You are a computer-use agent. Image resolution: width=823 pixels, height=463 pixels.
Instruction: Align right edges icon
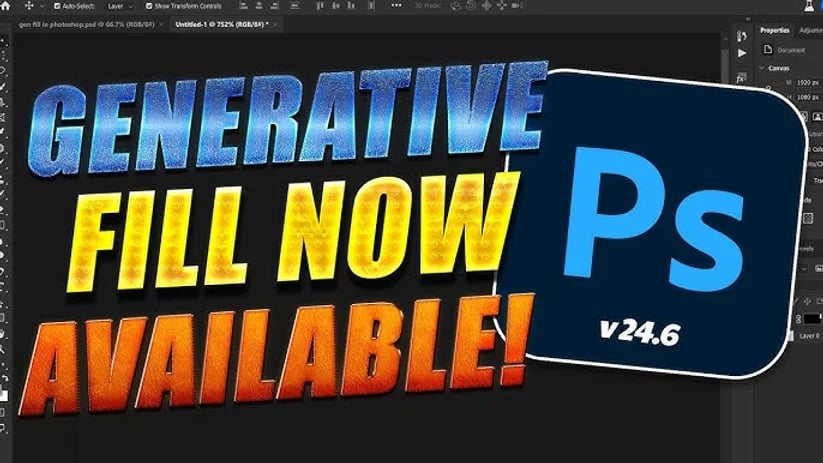[x=275, y=6]
